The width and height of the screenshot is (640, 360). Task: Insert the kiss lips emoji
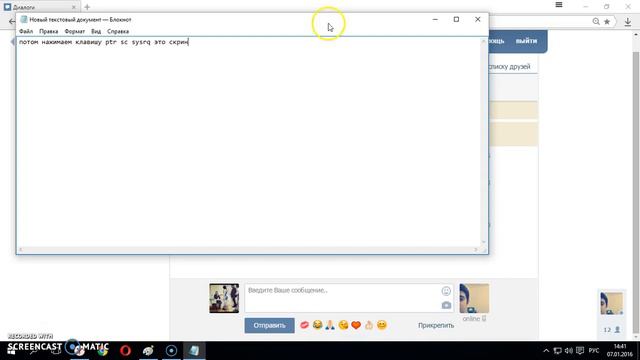[x=304, y=325]
